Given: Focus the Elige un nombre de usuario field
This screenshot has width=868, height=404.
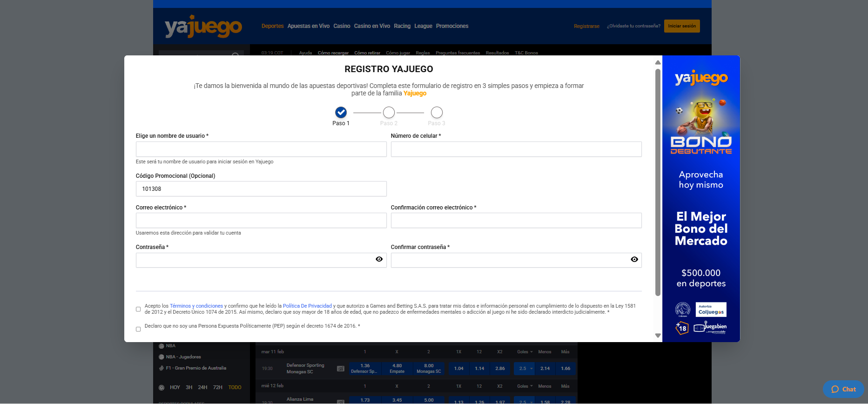Looking at the screenshot, I should (x=261, y=149).
